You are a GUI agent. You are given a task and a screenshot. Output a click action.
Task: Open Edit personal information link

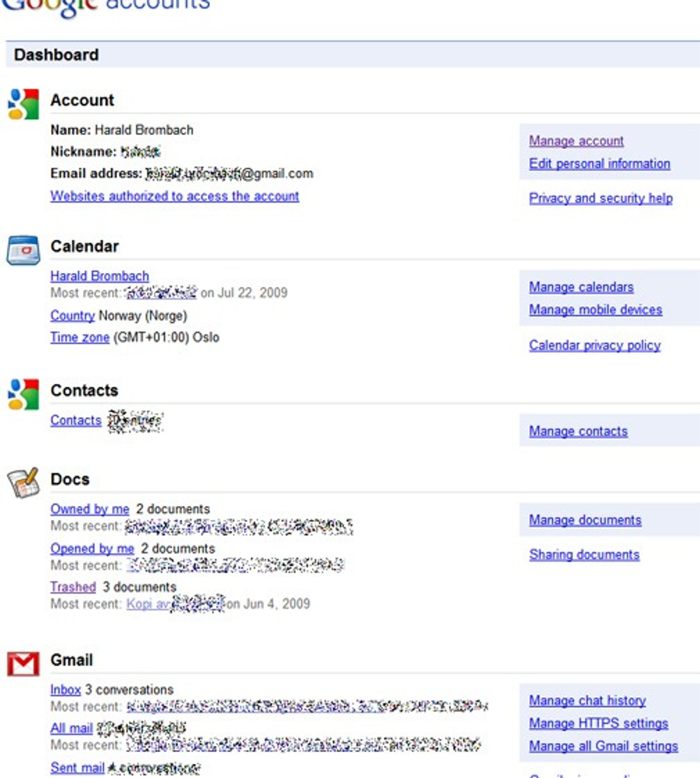(x=600, y=164)
